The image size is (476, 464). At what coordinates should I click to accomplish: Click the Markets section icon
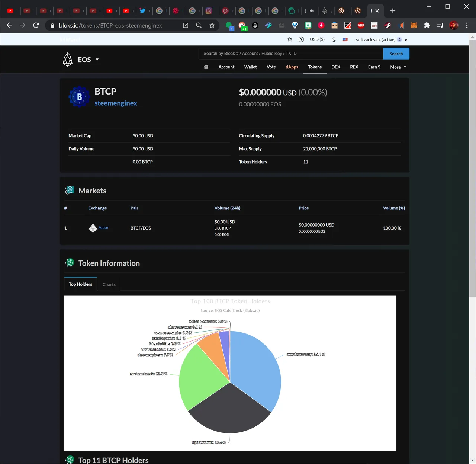point(70,191)
